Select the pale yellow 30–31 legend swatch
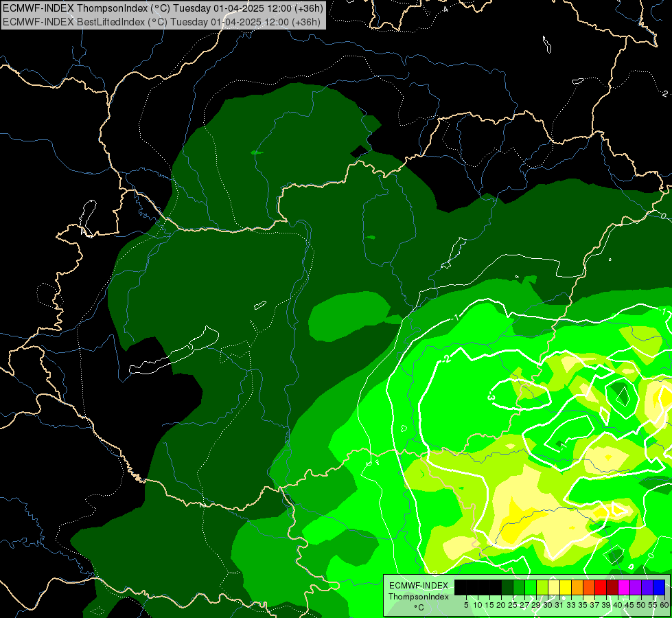 [x=554, y=587]
